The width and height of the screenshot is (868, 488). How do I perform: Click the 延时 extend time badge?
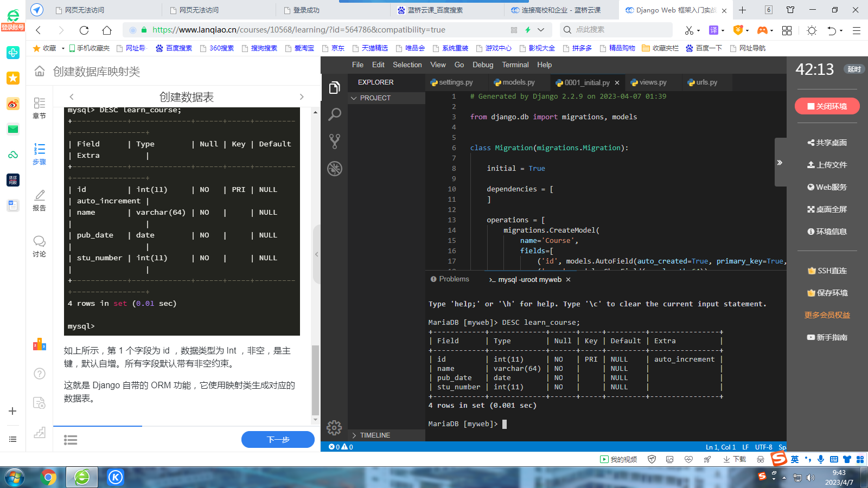854,69
